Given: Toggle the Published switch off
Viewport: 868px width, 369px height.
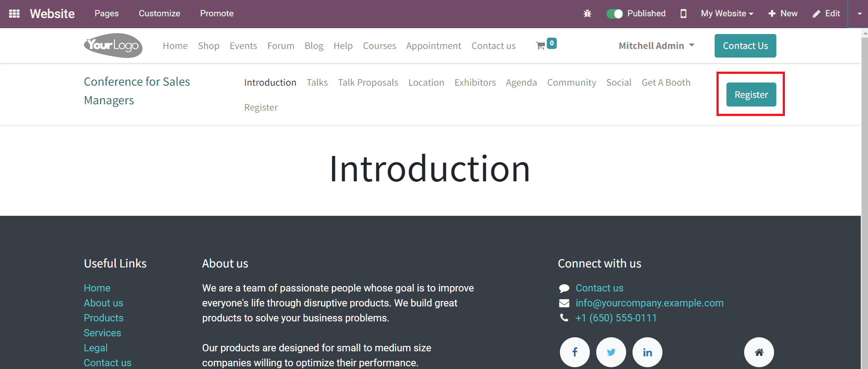Looking at the screenshot, I should click(615, 14).
